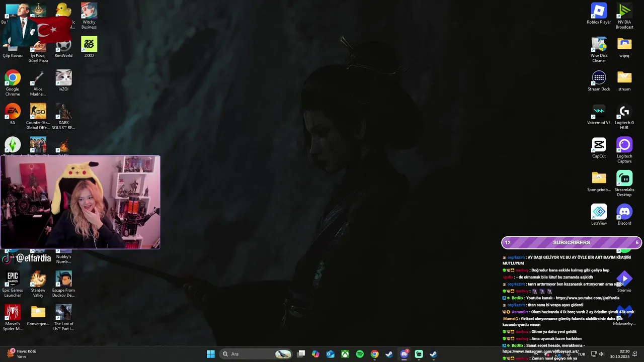
Task: Select the Spongebob folder on desktop
Action: pos(599,181)
